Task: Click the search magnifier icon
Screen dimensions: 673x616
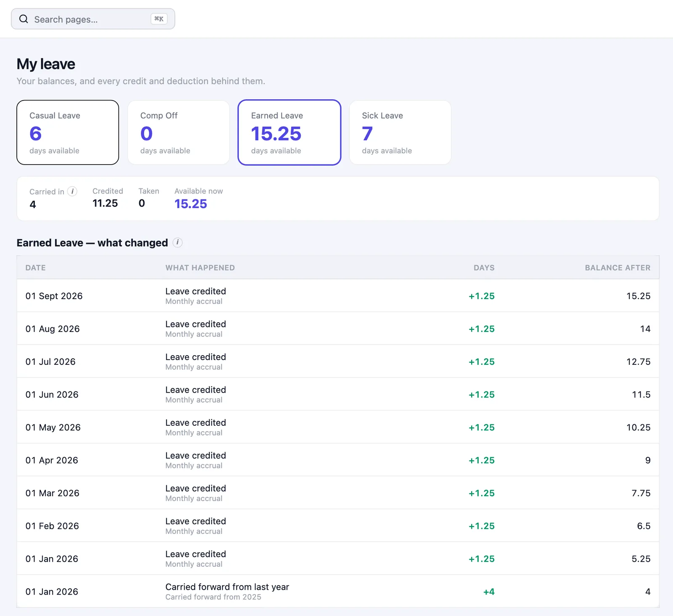Action: pyautogui.click(x=24, y=19)
